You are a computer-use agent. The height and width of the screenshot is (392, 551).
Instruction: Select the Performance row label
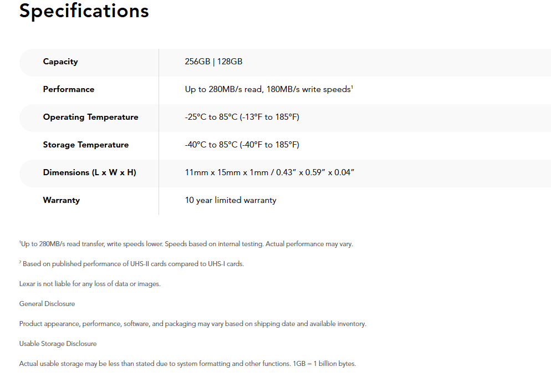click(x=69, y=89)
